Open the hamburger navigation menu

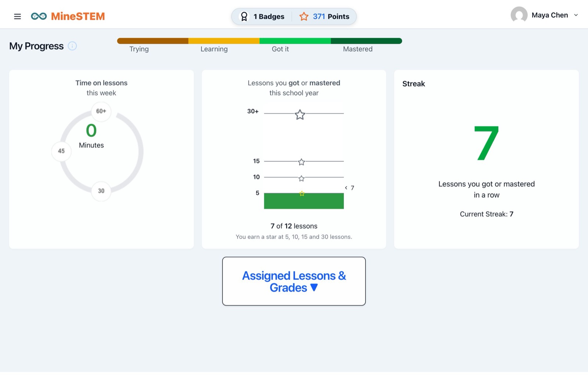17,17
